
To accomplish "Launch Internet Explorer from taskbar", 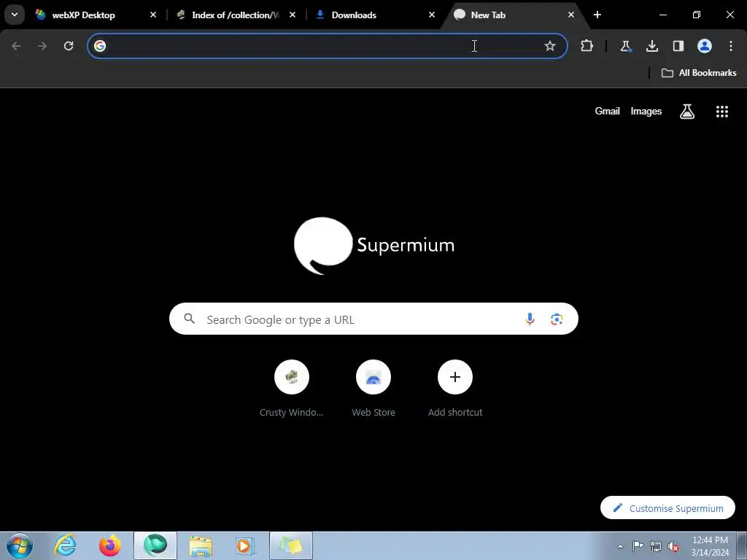I will [x=65, y=545].
